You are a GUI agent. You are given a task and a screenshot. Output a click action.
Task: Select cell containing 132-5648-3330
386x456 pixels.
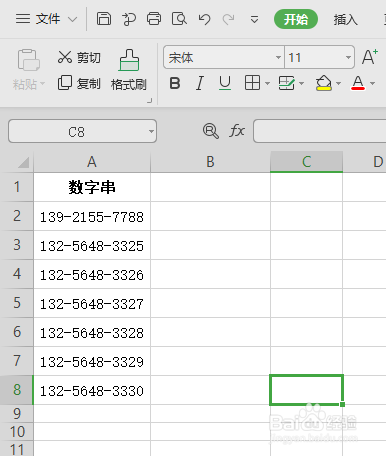(x=92, y=390)
